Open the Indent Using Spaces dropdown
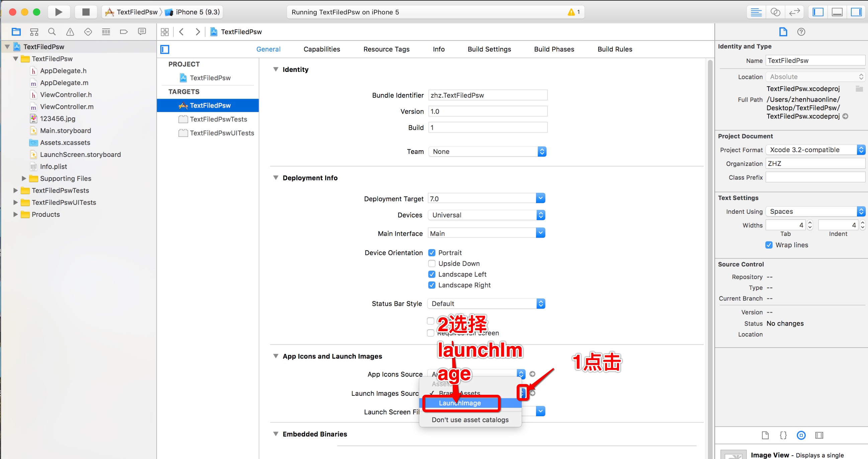Screen dimensions: 868x459 point(815,212)
